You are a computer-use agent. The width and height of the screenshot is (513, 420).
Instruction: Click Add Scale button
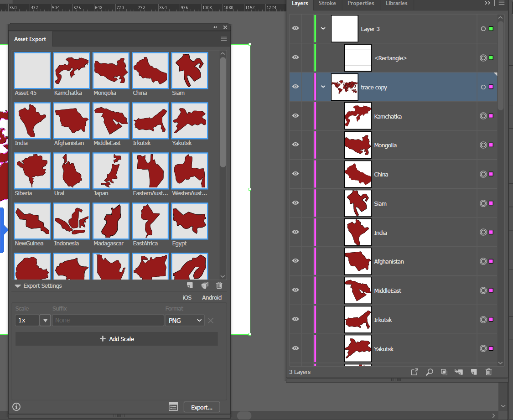click(x=116, y=339)
